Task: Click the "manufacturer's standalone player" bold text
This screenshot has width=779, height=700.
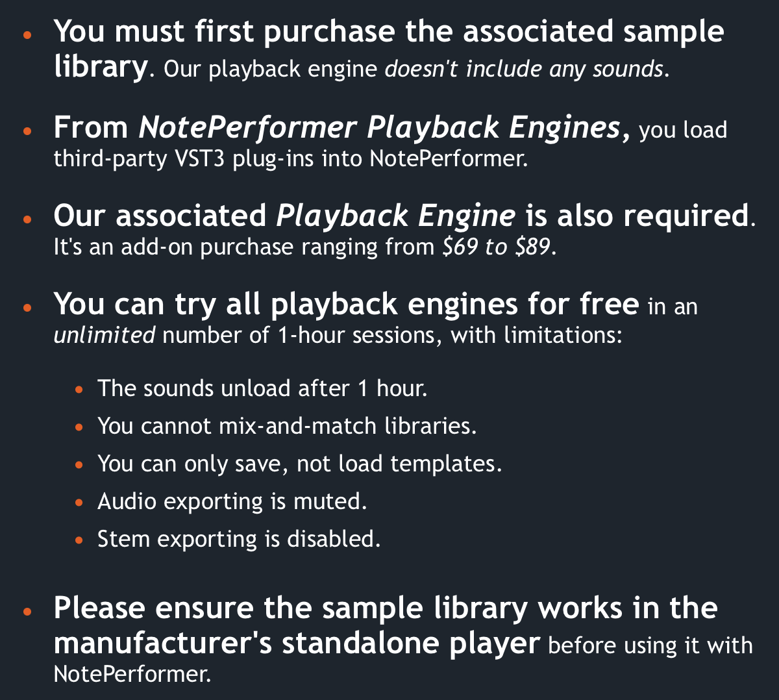Action: pos(297,643)
